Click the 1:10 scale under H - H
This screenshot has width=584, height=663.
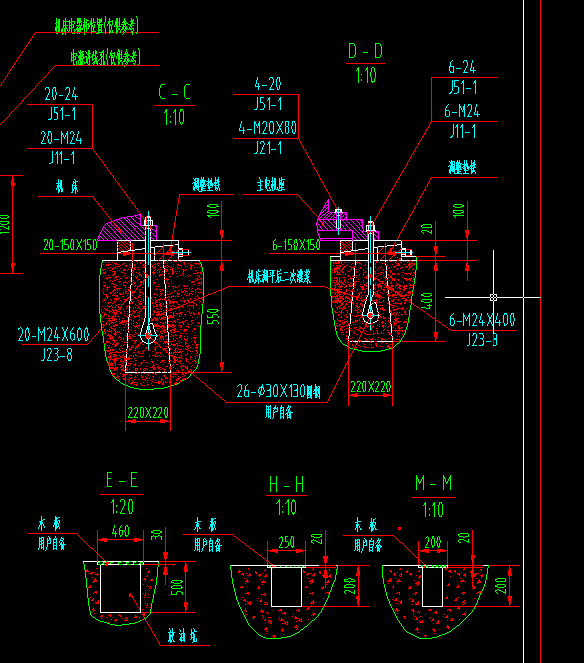286,507
